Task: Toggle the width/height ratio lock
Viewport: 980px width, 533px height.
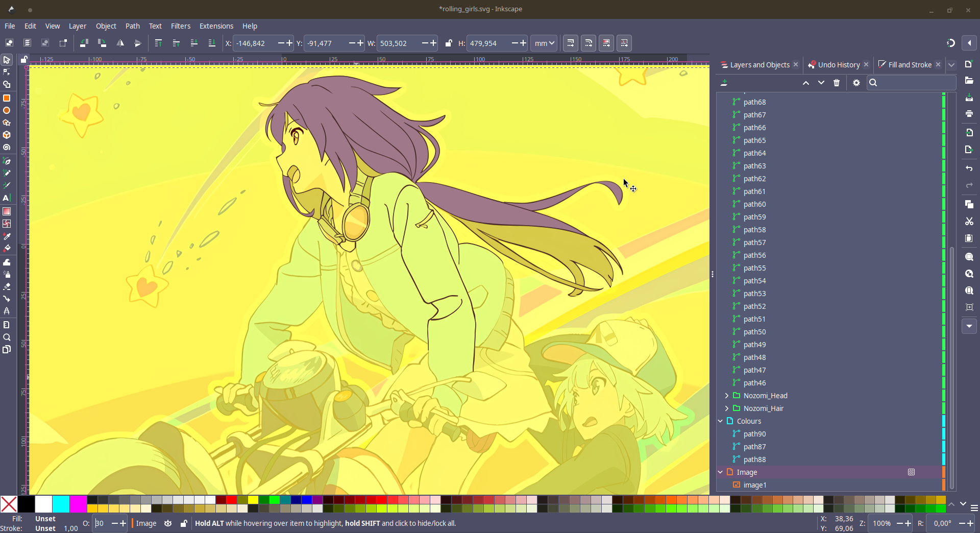Action: 448,43
